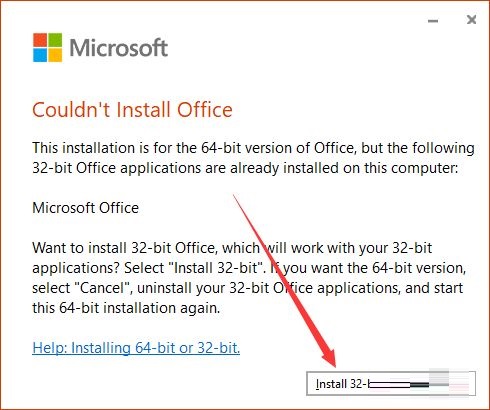Click the yellow square of the Microsoft logo
The image size is (490, 410).
[55, 55]
